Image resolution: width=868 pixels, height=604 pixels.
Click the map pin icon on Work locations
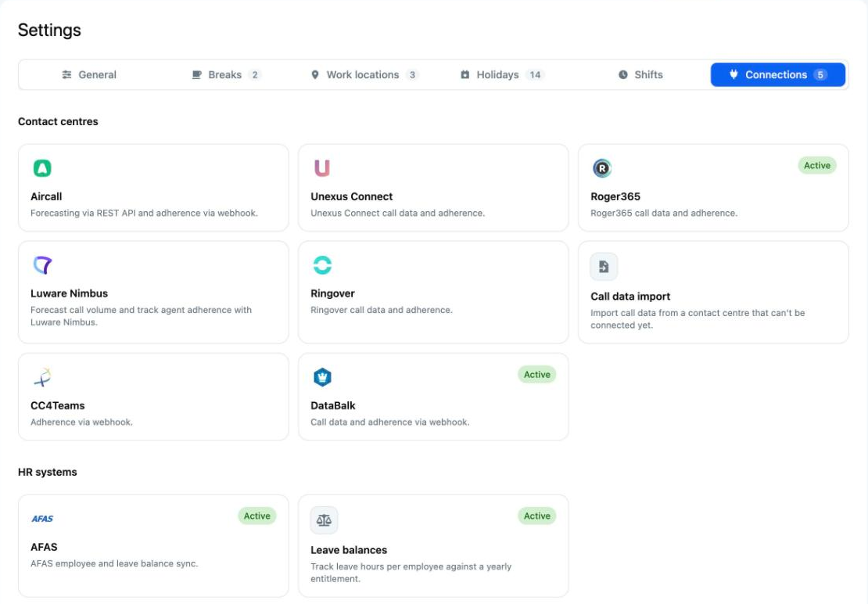[315, 75]
